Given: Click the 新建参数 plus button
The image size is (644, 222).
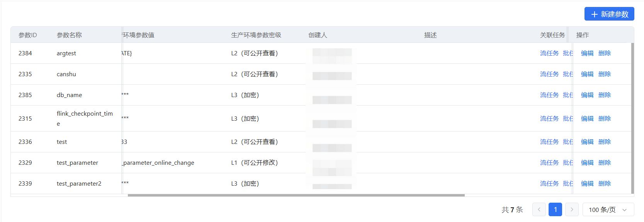Looking at the screenshot, I should 609,14.
